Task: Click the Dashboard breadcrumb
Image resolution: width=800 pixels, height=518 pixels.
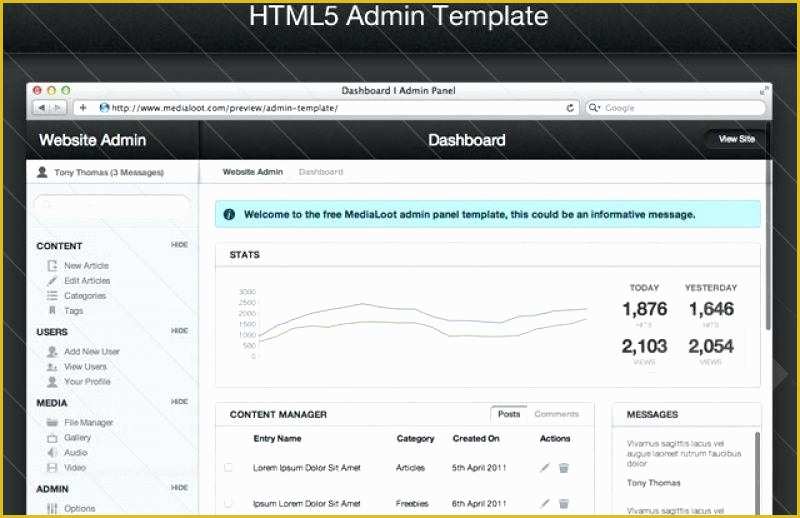Action: pyautogui.click(x=321, y=172)
